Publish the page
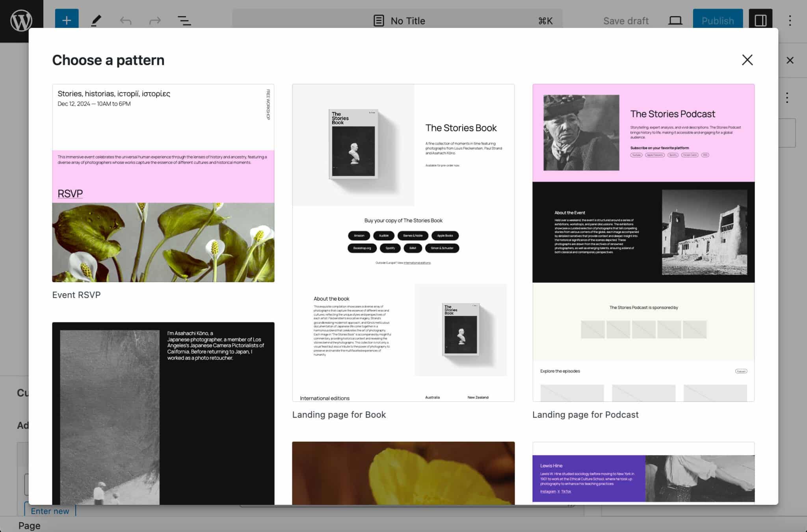The image size is (807, 532). tap(718, 20)
